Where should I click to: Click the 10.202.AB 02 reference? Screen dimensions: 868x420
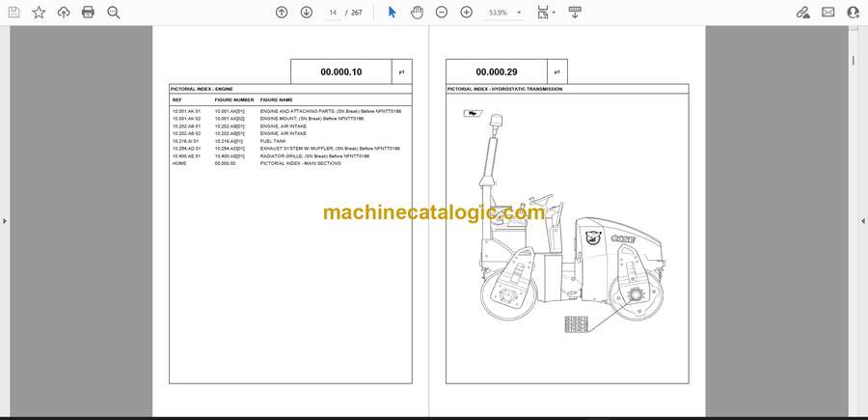pyautogui.click(x=186, y=133)
